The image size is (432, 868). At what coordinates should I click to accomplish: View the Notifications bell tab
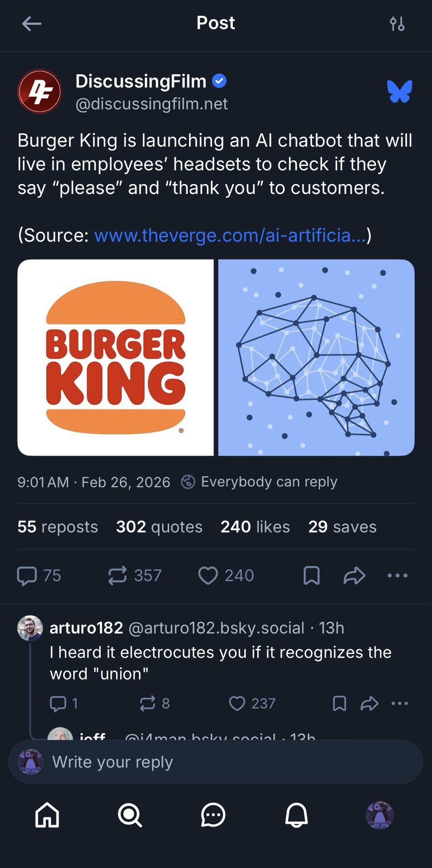(296, 815)
